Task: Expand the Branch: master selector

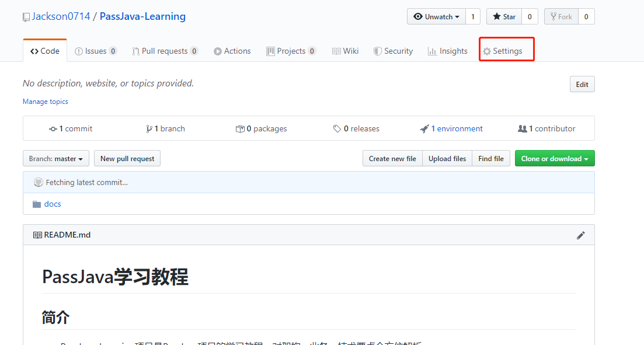Action: [55, 158]
